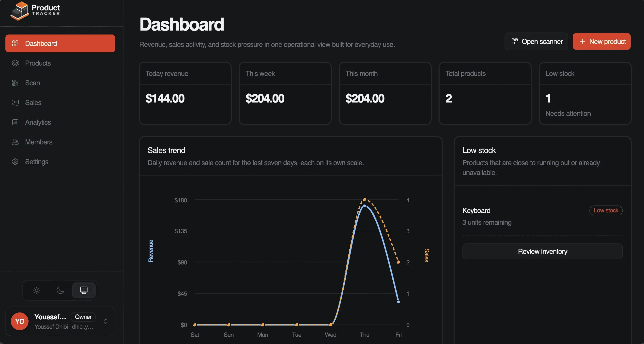Image resolution: width=644 pixels, height=344 pixels.
Task: Click the Sales cash icon in sidebar
Action: pyautogui.click(x=15, y=103)
